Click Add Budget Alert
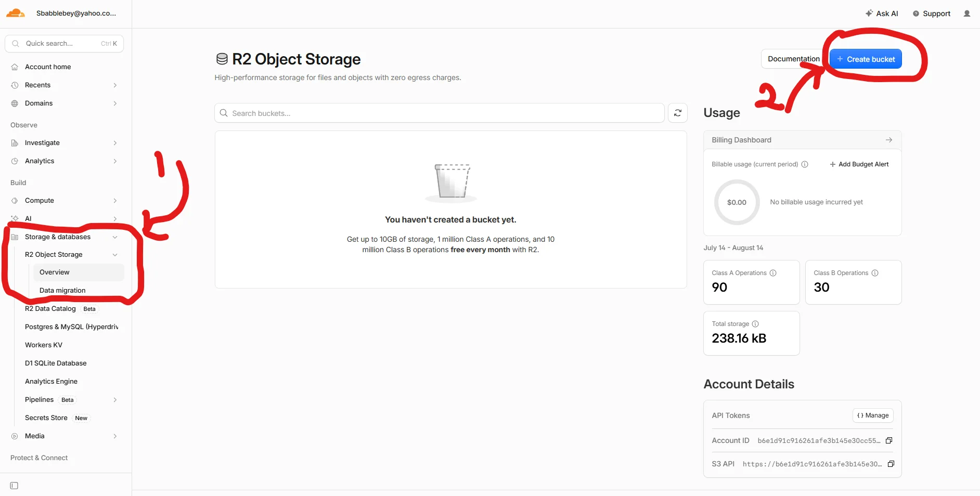This screenshot has height=496, width=980. [x=859, y=164]
